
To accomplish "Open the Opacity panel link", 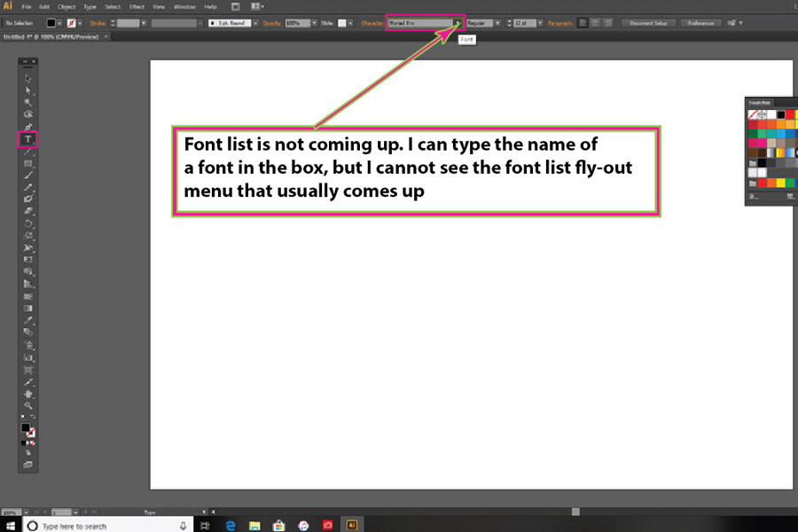I will [272, 23].
